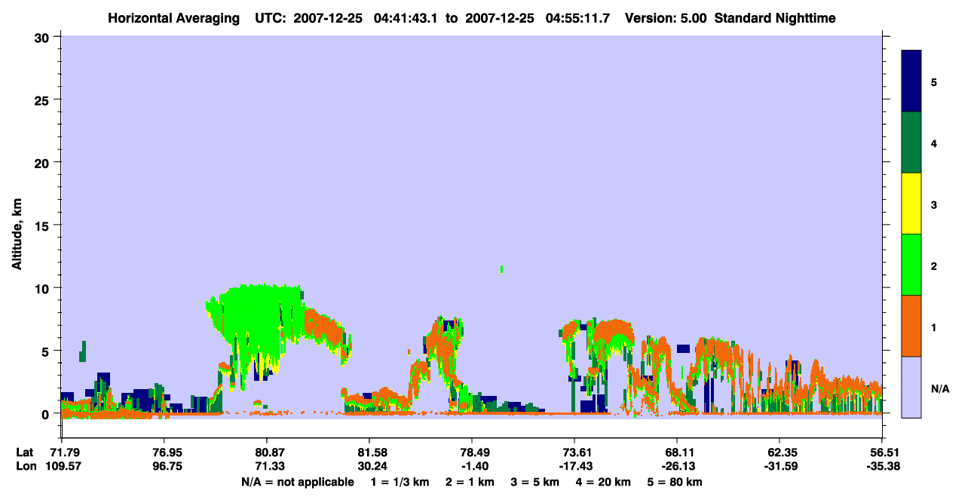Click the legend text 'N/A = not applicable'
Viewport: 980px width, 503px height.
pos(298,482)
